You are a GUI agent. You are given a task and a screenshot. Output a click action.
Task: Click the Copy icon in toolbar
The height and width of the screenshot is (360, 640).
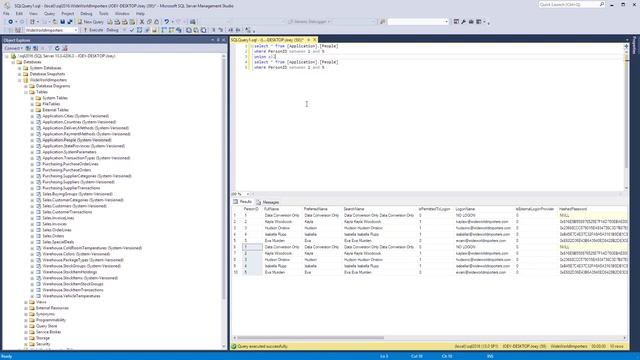[149, 22]
